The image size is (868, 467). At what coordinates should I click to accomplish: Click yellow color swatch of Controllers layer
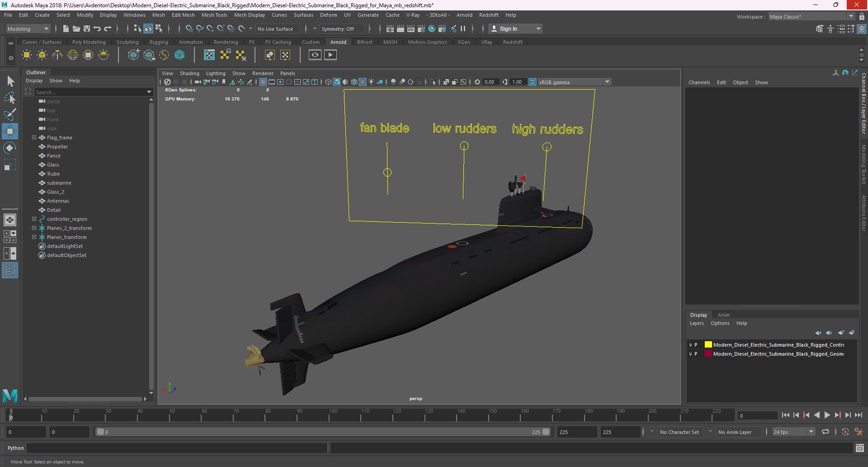pos(708,345)
